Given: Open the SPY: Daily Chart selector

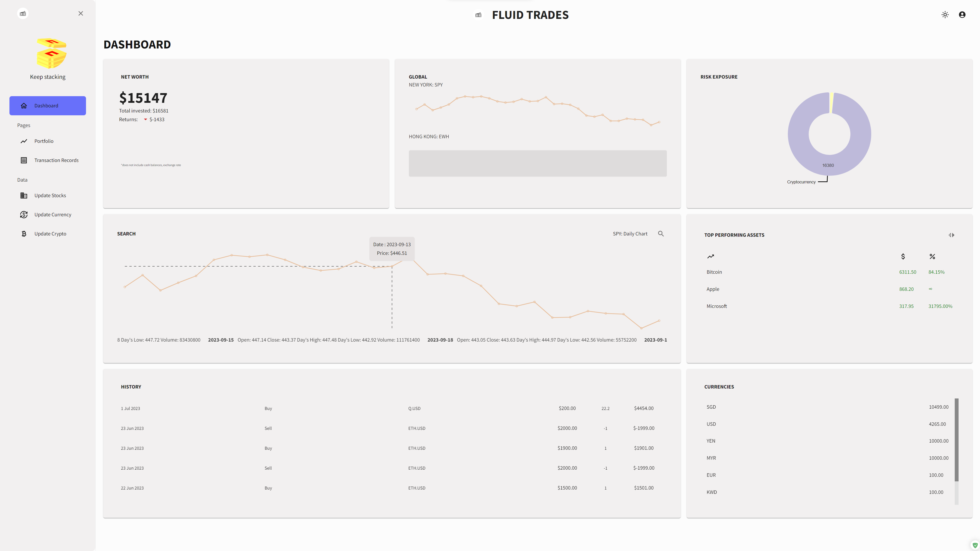Looking at the screenshot, I should tap(630, 233).
